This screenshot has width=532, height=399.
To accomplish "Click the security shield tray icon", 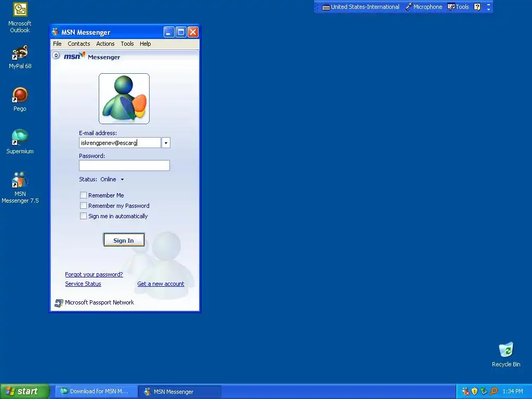I will (x=475, y=391).
